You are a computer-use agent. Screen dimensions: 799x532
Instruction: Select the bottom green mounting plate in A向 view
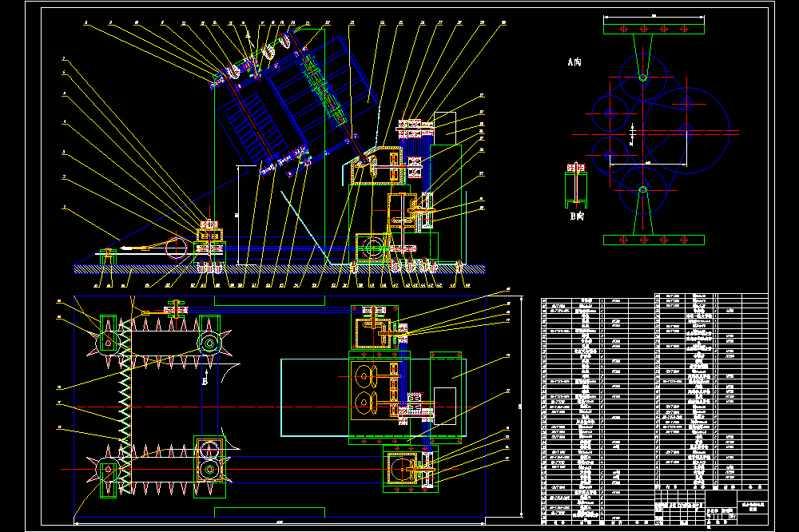[654, 240]
